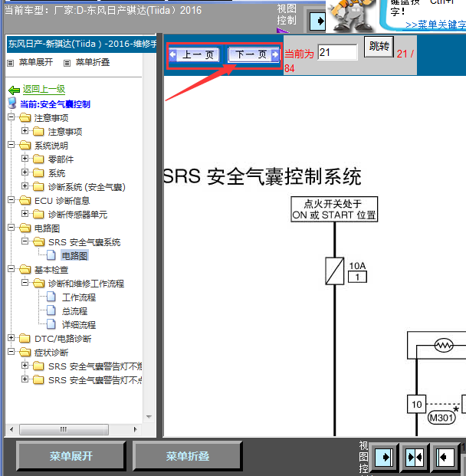Expand 诊断系统 (安全气囊) folder
This screenshot has height=476, width=466.
(x=25, y=186)
